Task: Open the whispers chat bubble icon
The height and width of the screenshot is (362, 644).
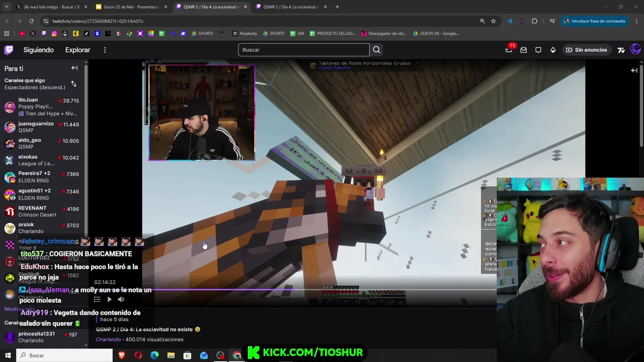Action: (538, 50)
